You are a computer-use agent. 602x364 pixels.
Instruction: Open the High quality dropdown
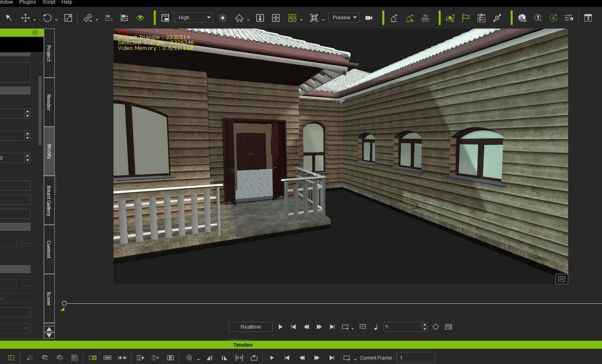pos(194,18)
